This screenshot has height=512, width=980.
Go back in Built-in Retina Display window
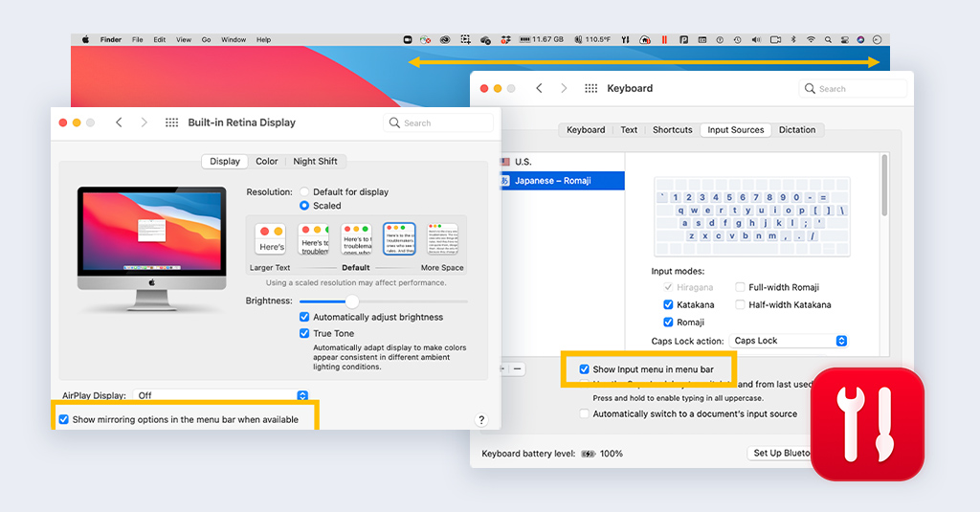pos(119,122)
